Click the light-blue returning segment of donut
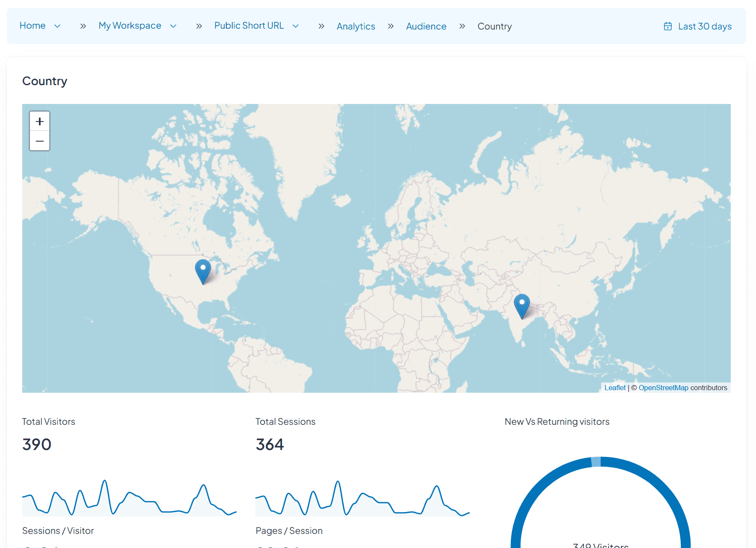This screenshot has height=548, width=756. click(x=596, y=462)
